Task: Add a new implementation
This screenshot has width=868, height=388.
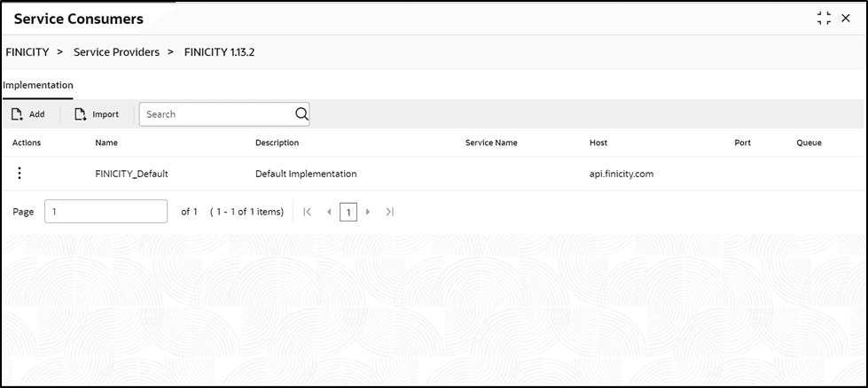Action: [28, 114]
